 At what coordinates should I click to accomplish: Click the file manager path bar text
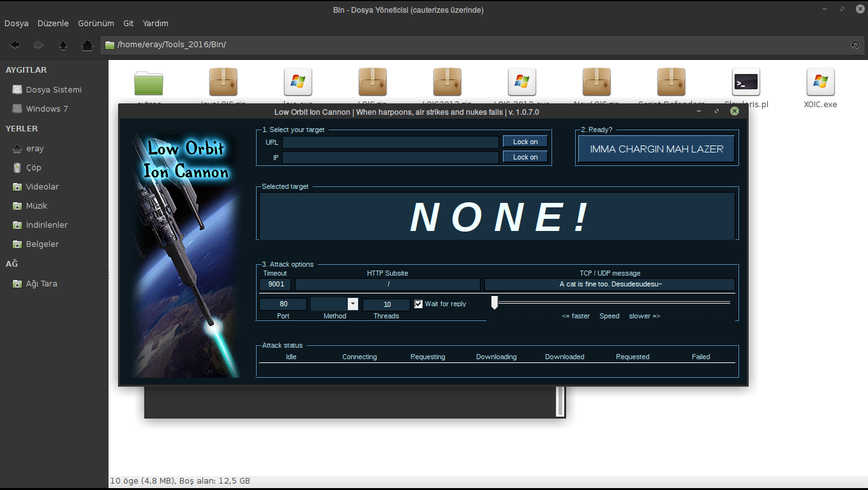click(172, 45)
